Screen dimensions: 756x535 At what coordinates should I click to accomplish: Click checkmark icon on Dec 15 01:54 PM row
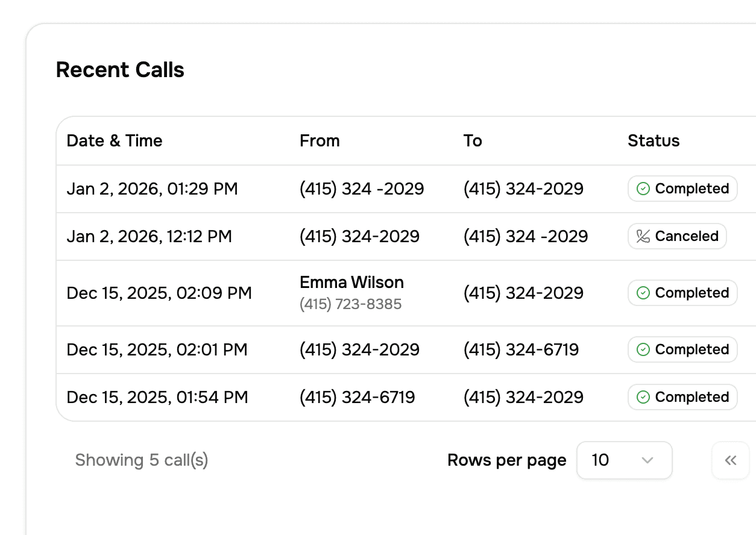[x=643, y=398]
